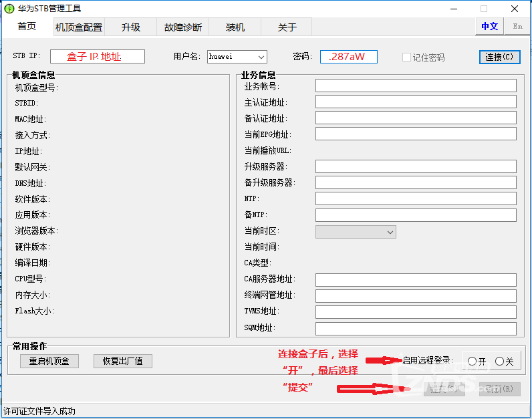
Task: Click the 备升级服务器 input field
Action: [x=416, y=182]
